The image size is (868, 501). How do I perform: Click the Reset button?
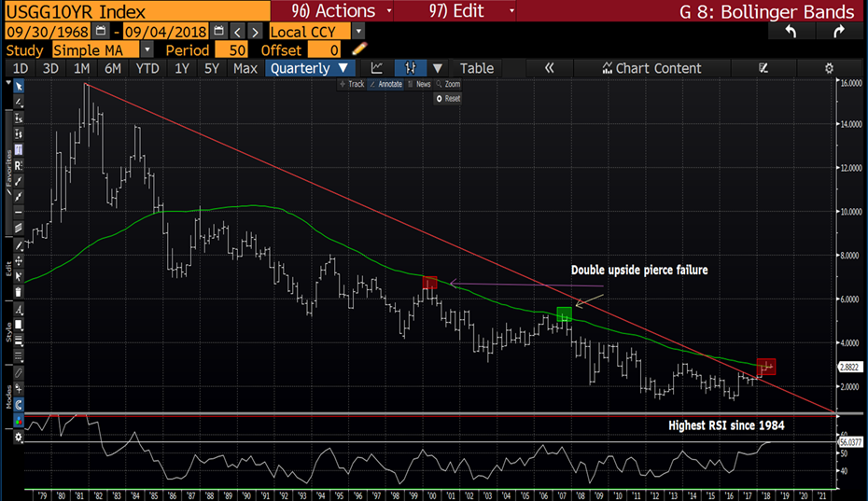click(x=448, y=99)
